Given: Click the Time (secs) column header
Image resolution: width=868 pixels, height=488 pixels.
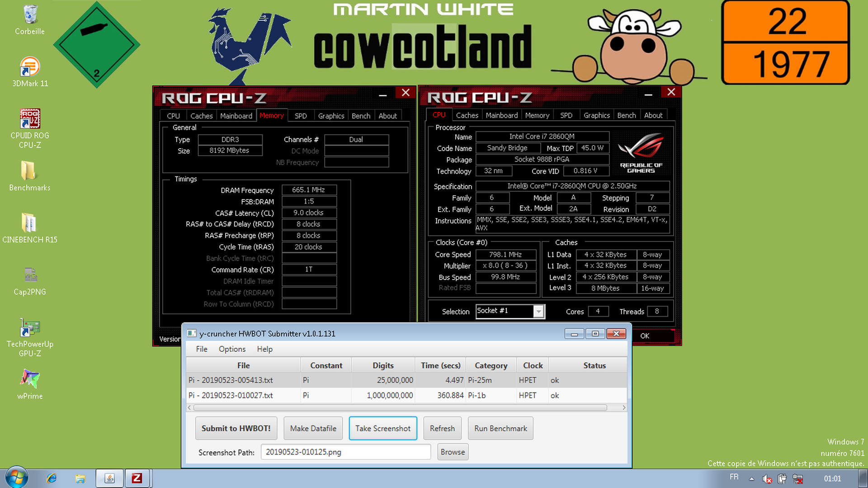Looking at the screenshot, I should coord(440,365).
